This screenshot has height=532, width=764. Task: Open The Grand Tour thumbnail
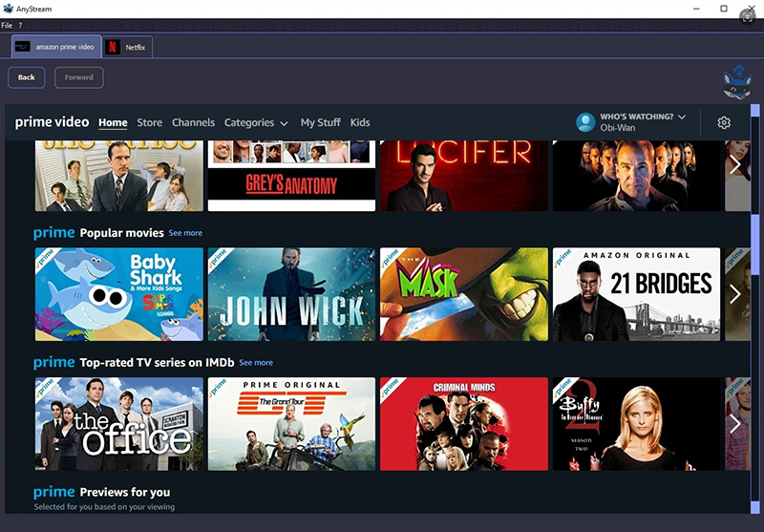[x=291, y=424]
